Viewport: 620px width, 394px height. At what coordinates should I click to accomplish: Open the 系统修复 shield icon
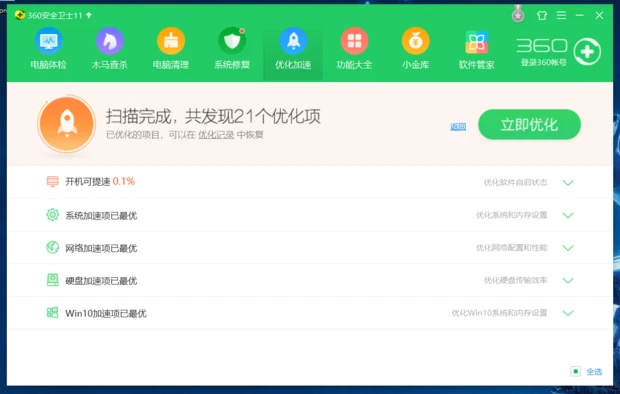point(232,41)
